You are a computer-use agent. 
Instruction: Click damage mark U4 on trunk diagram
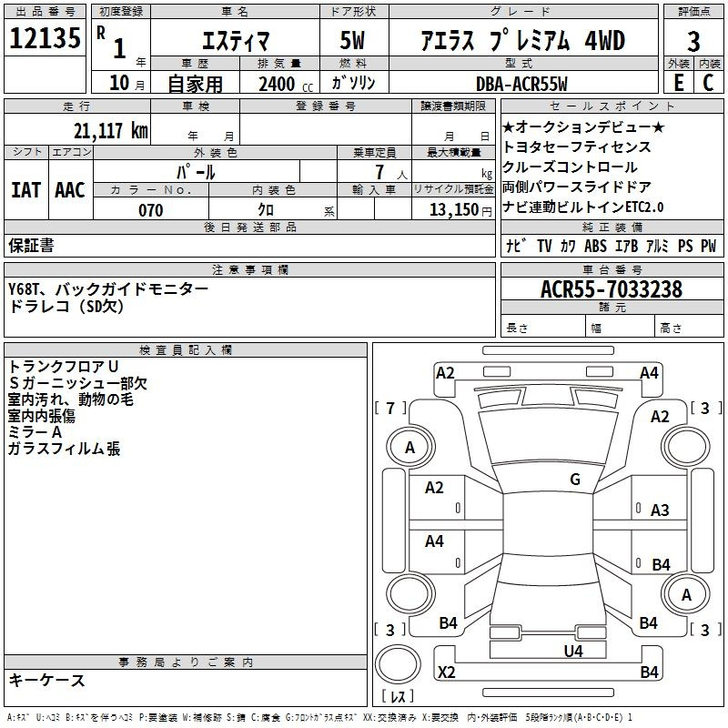point(573,651)
